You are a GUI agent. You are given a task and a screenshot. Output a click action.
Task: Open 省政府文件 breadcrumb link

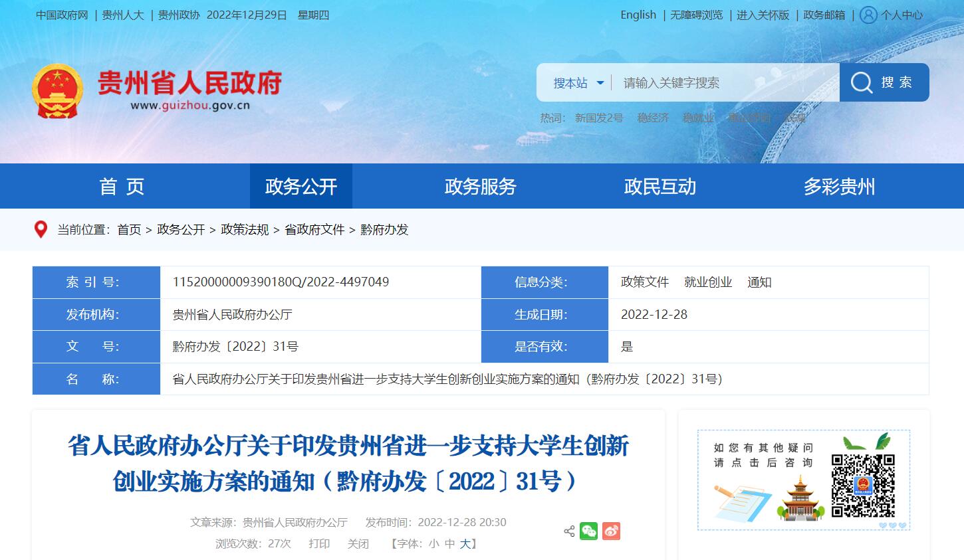pyautogui.click(x=314, y=230)
